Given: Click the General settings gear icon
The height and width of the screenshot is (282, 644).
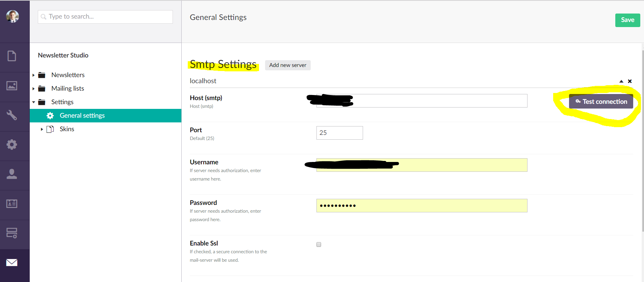Looking at the screenshot, I should [x=50, y=116].
